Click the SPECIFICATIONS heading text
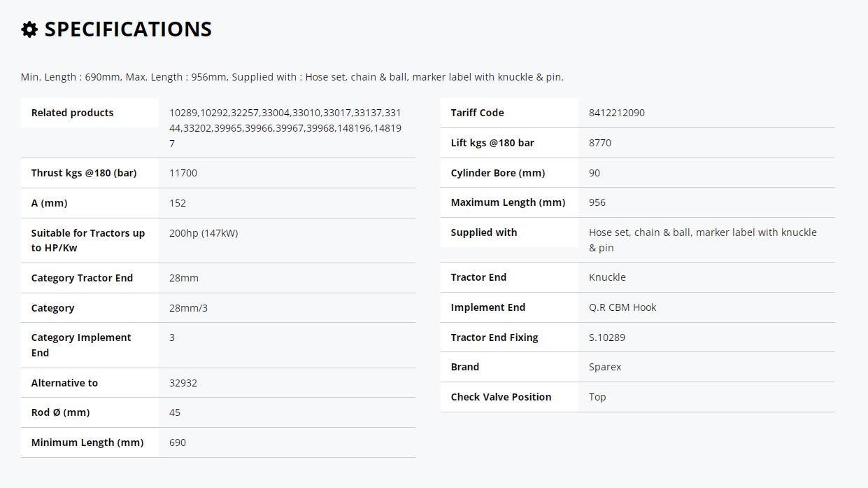The width and height of the screenshot is (868, 488). 128,29
